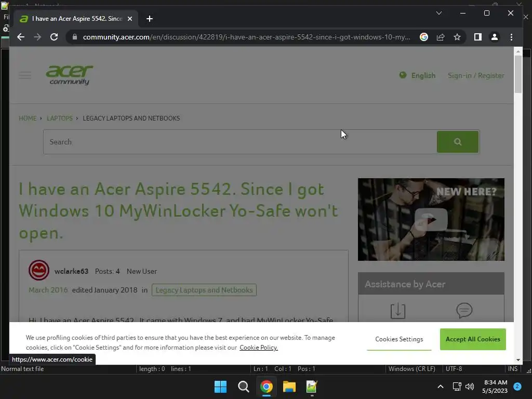Click the forward navigation arrow
The image size is (532, 399).
point(37,37)
